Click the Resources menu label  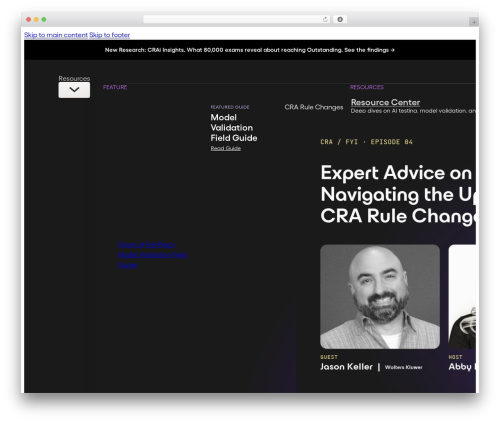[74, 78]
